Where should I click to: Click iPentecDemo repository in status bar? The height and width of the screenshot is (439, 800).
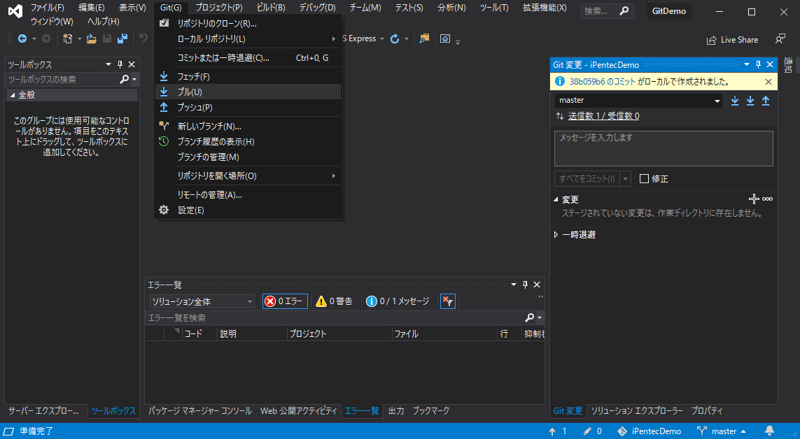coord(649,431)
